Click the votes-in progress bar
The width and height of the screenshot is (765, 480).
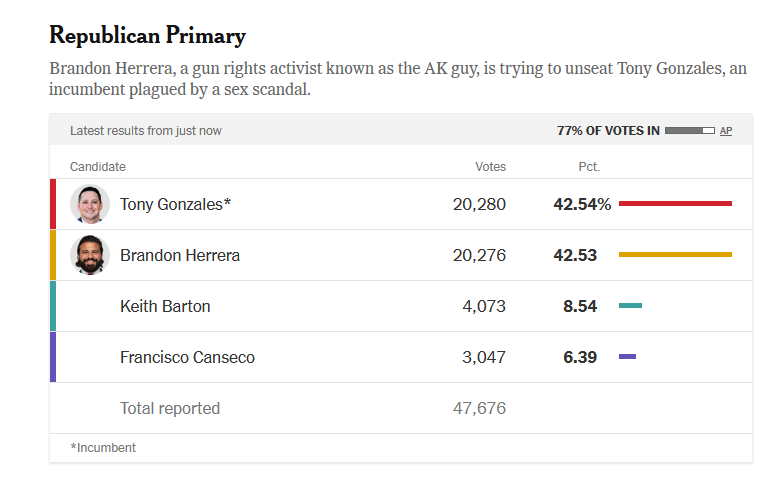[689, 131]
